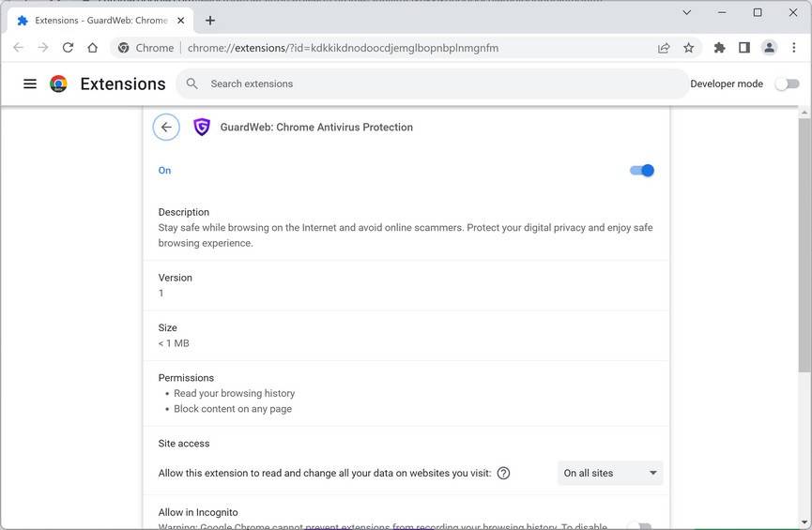Bookmark this page with the star icon
Image resolution: width=812 pixels, height=530 pixels.
[x=688, y=48]
